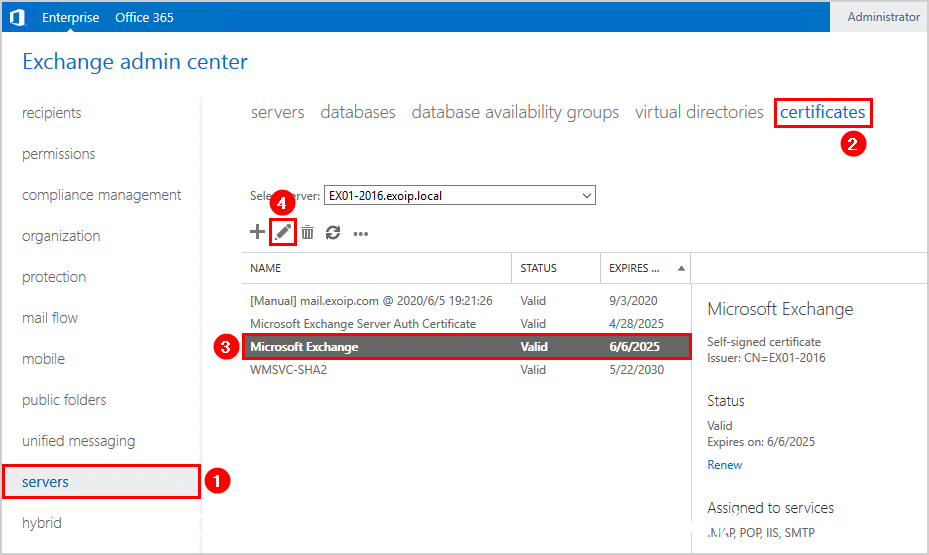Screen dimensions: 929x555
Task: Open mobile in the left navigation
Action: point(43,359)
